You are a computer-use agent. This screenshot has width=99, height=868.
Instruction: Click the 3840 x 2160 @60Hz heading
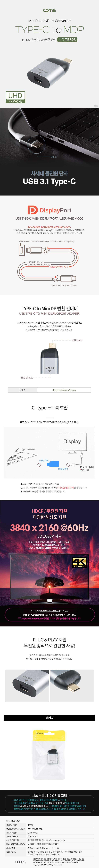[x=49, y=528]
